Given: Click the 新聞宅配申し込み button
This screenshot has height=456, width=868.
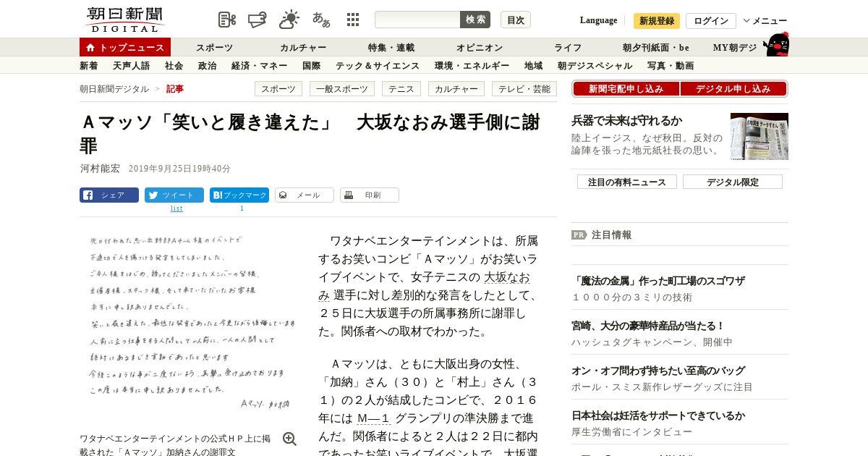Looking at the screenshot, I should point(626,89).
